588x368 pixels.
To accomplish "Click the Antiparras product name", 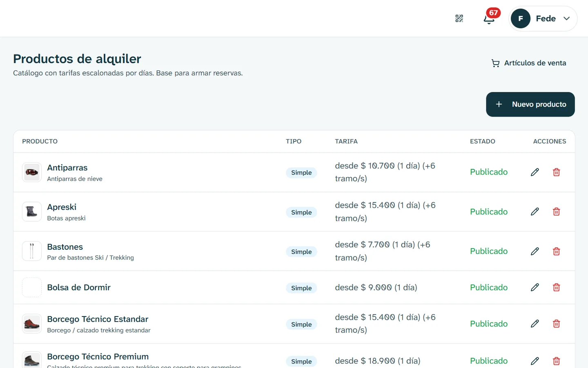I will point(67,168).
